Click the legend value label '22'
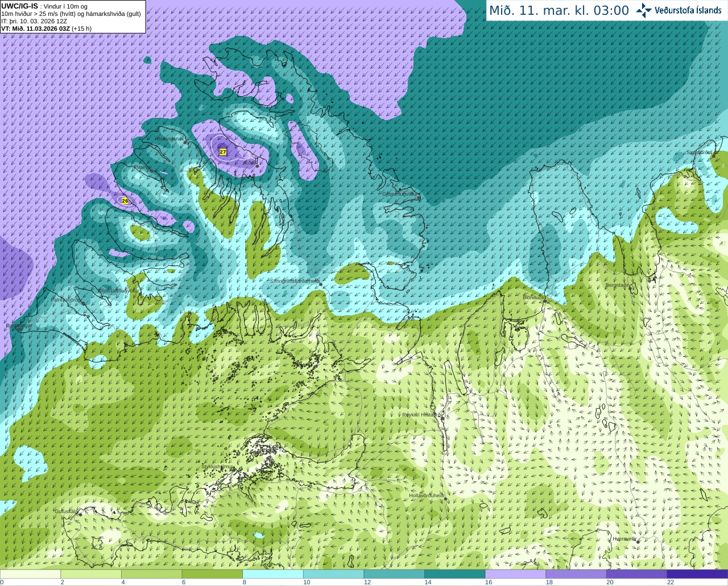 tap(671, 582)
